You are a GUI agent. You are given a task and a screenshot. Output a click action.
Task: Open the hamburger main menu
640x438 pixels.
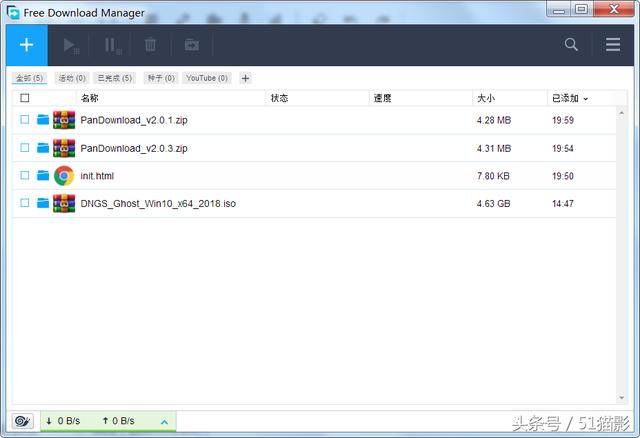(x=613, y=44)
